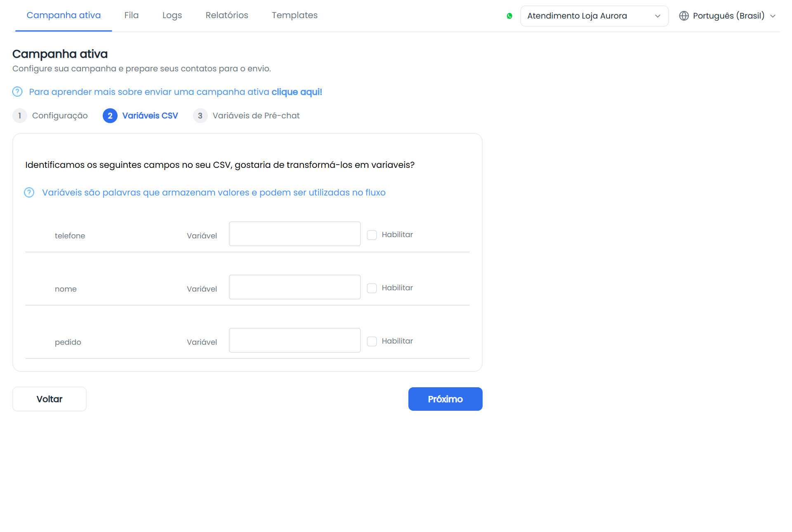Open the Relatórios tab
Screen dimensions: 792x532
(227, 15)
